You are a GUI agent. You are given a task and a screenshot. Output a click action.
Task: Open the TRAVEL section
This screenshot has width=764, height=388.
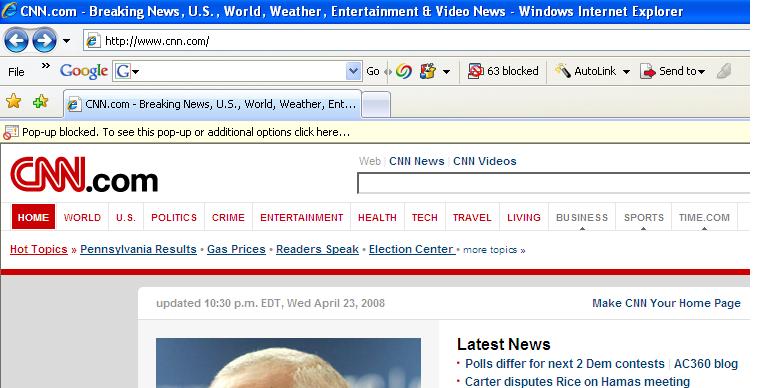point(472,217)
